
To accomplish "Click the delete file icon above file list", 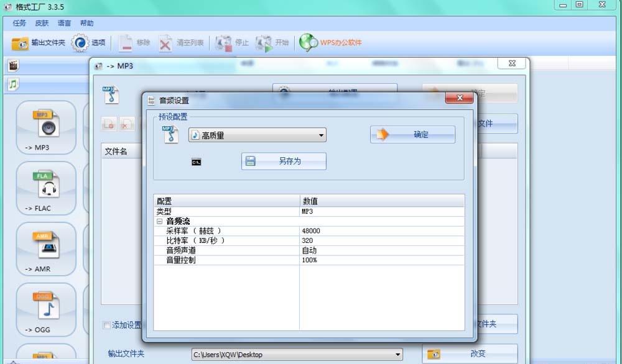I will tap(127, 125).
